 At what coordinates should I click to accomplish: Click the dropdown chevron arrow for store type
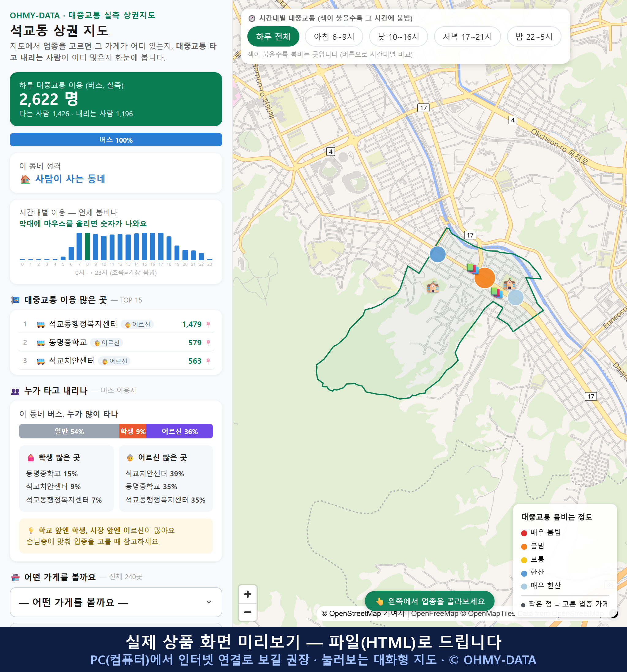point(208,602)
